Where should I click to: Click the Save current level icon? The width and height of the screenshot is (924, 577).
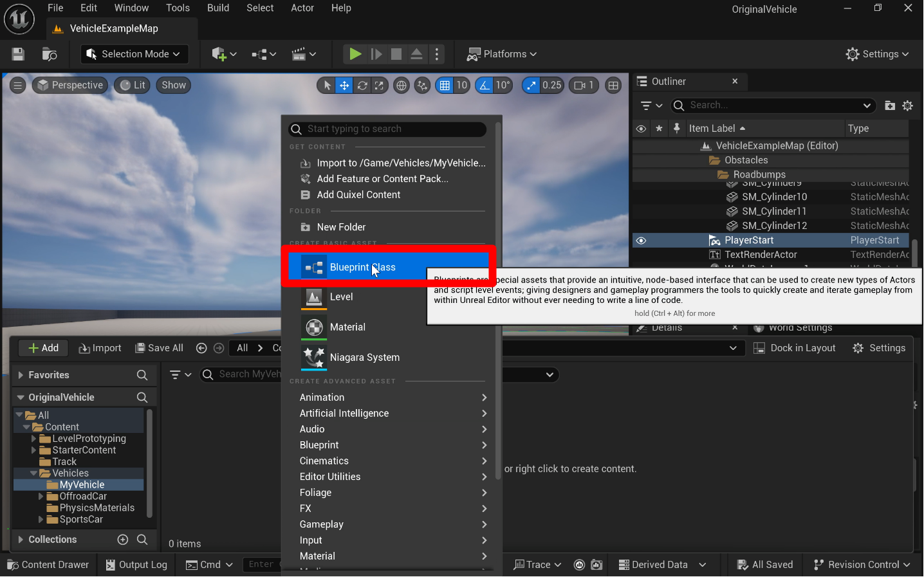point(18,54)
